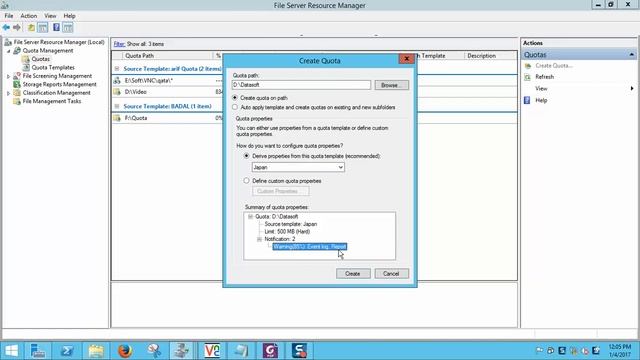Screen dimensions: 640x360
Task: Open the VNC icon in taskbar
Action: click(212, 351)
